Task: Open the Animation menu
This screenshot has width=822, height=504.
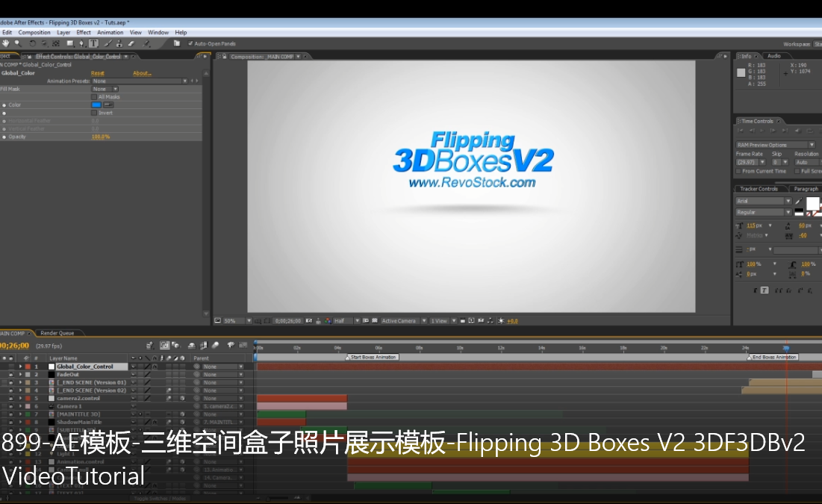Action: pos(110,33)
